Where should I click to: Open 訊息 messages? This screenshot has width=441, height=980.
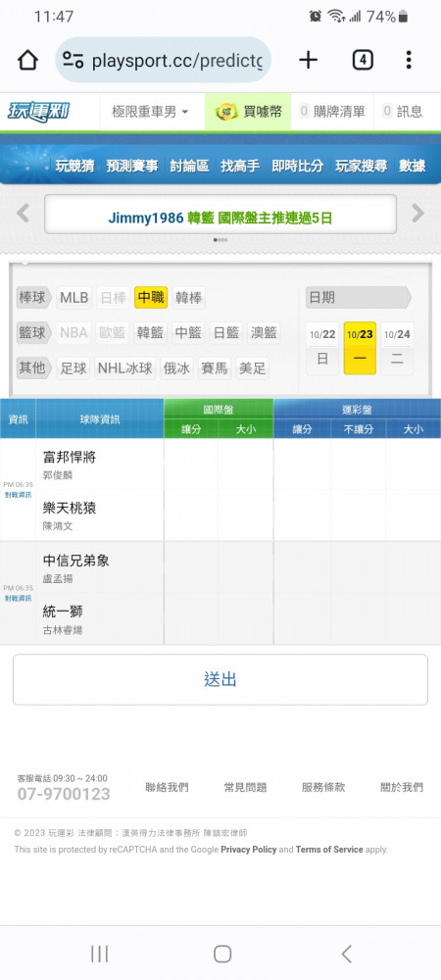pyautogui.click(x=403, y=112)
